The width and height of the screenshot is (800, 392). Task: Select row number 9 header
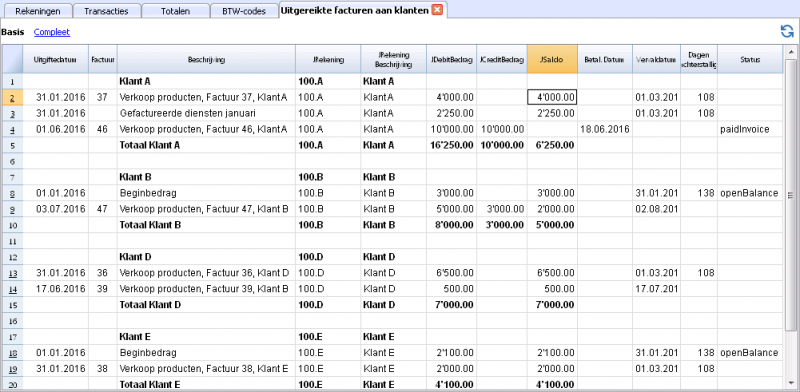pos(12,209)
